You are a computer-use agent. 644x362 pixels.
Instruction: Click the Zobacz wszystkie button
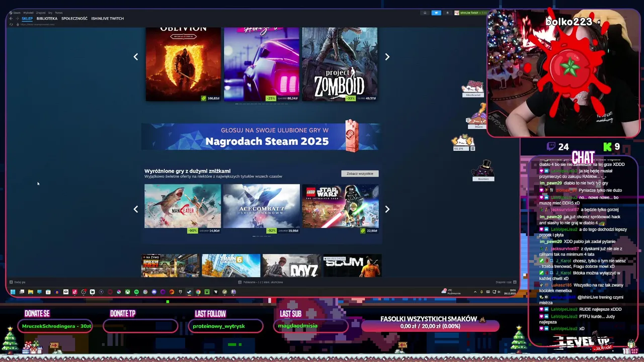click(x=360, y=173)
